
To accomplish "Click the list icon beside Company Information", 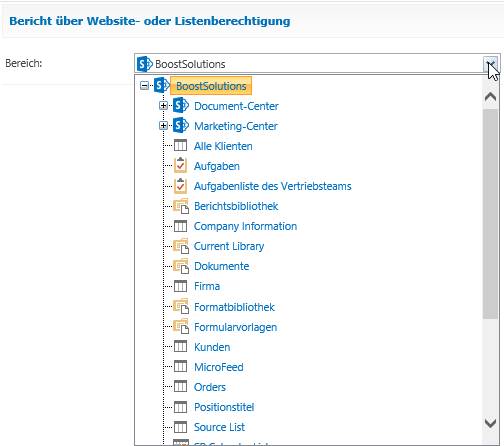I will [x=180, y=226].
